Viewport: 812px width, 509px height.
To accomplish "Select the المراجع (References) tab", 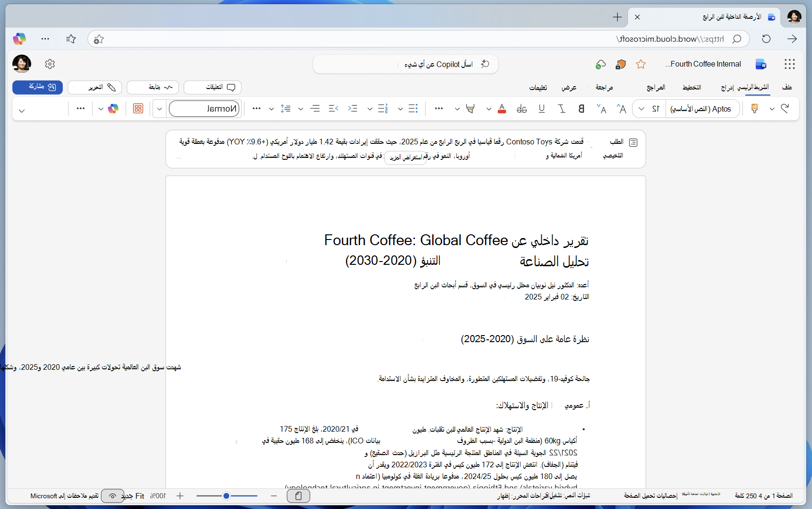I will [656, 88].
